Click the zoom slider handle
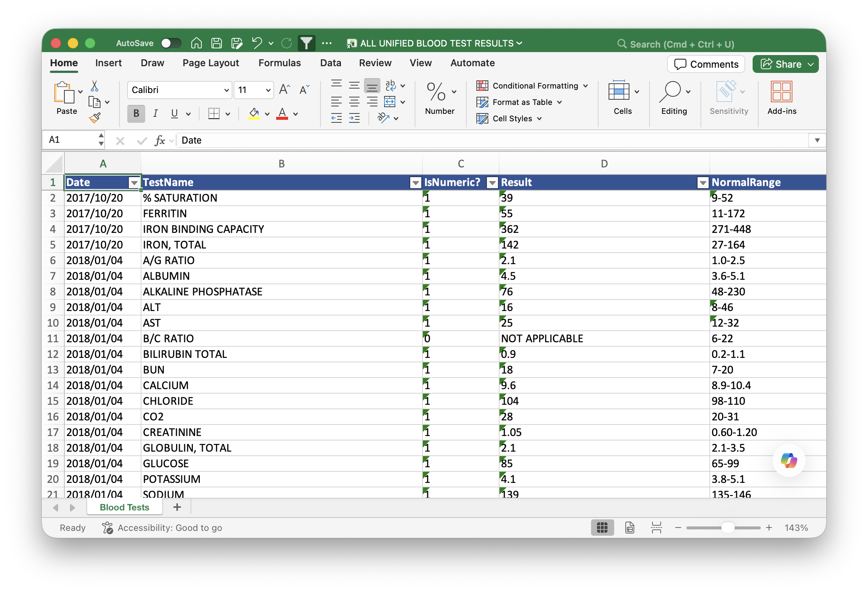The height and width of the screenshot is (593, 868). click(728, 528)
